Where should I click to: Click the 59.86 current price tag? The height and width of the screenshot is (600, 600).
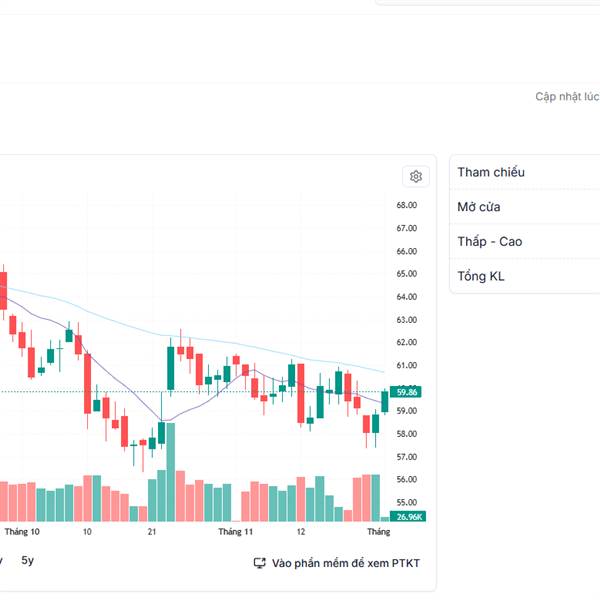[408, 392]
